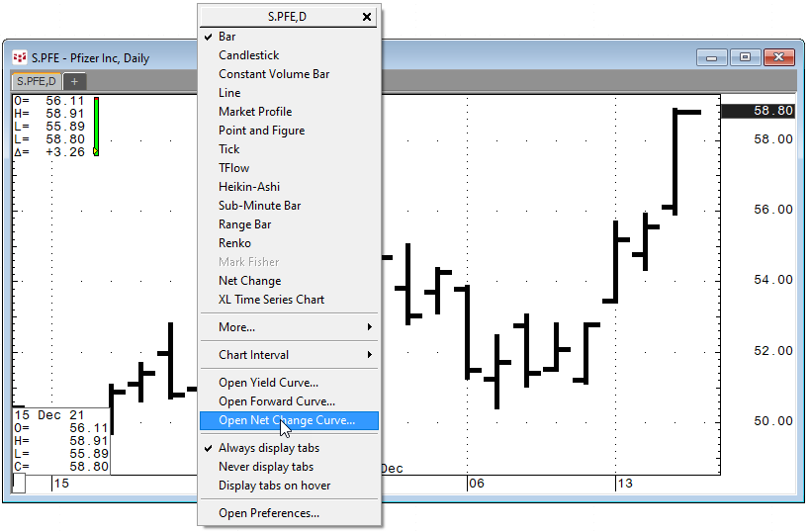Select the checked Bar chart type

coord(227,37)
